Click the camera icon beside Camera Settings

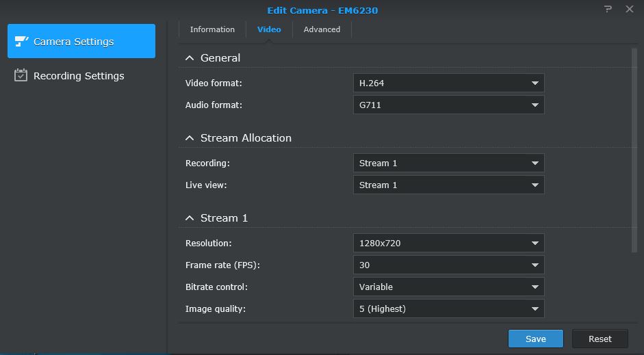coord(21,41)
